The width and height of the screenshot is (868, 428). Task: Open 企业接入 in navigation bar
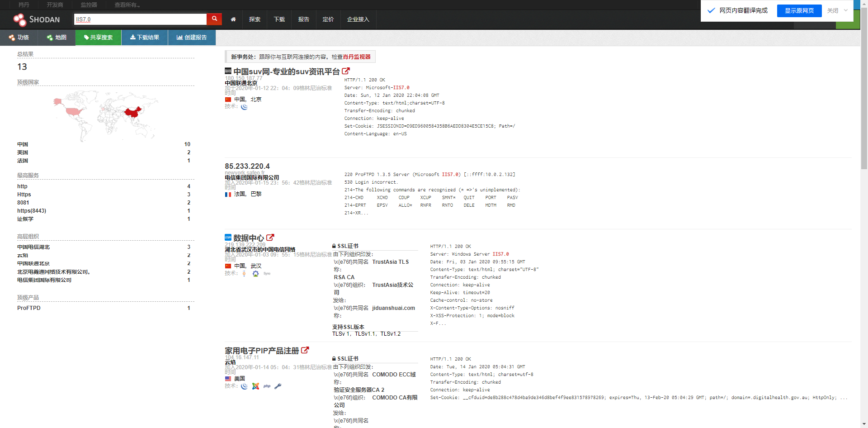pos(358,19)
